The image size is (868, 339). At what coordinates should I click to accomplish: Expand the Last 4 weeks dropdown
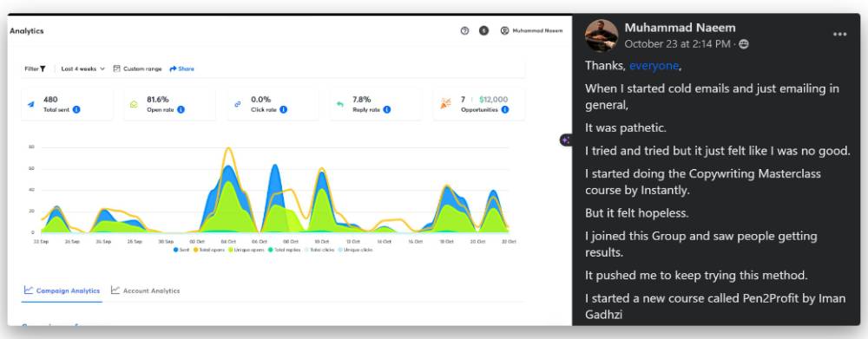[82, 69]
